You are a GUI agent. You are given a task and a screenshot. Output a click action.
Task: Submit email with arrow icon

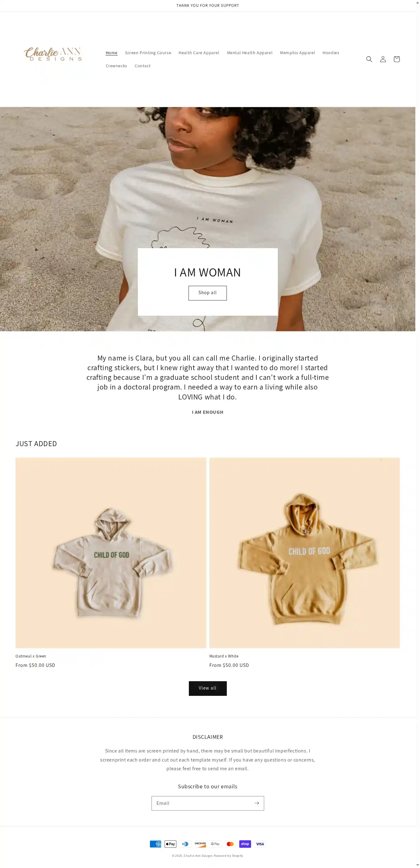tap(257, 803)
